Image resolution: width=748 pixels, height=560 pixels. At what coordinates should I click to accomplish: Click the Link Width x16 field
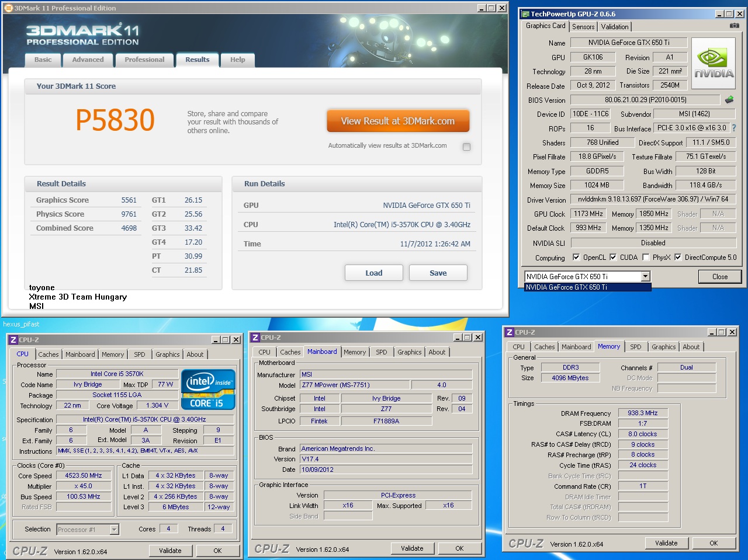(348, 506)
